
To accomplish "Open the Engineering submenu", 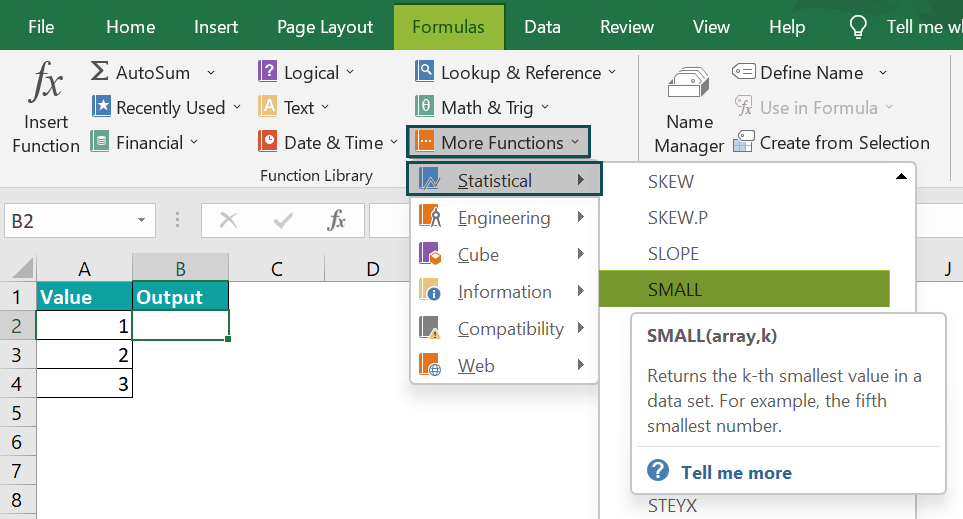I will point(504,217).
